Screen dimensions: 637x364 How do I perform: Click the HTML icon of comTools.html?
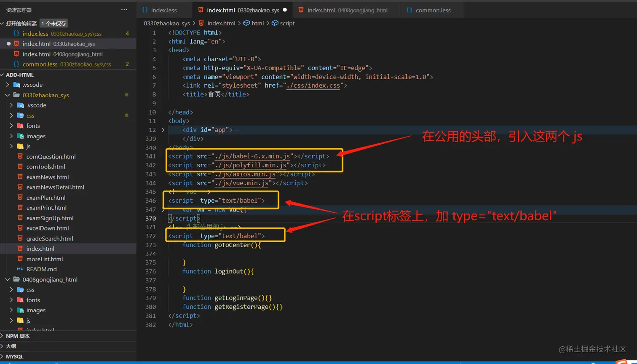pyautogui.click(x=20, y=166)
